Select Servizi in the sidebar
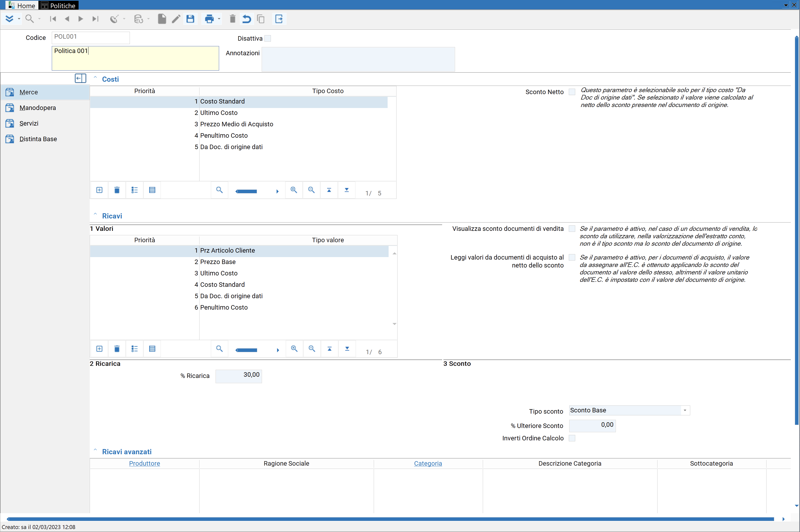800x532 pixels. [x=45, y=124]
